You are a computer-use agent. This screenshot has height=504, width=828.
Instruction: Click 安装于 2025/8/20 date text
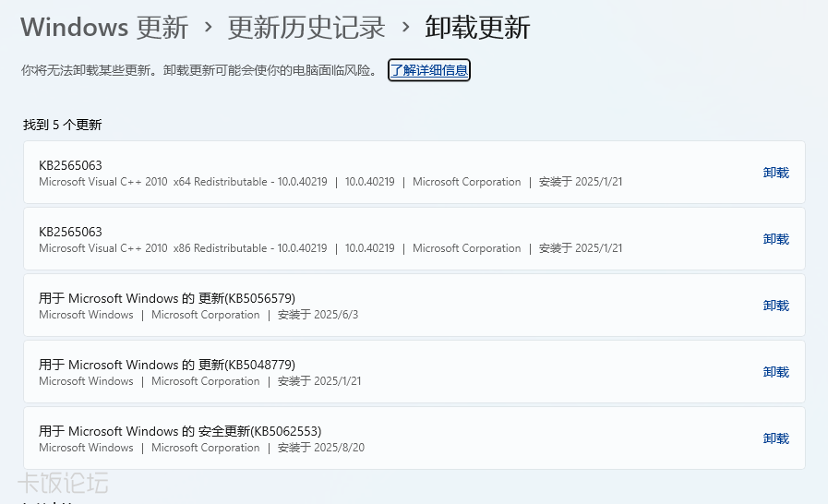(x=321, y=448)
